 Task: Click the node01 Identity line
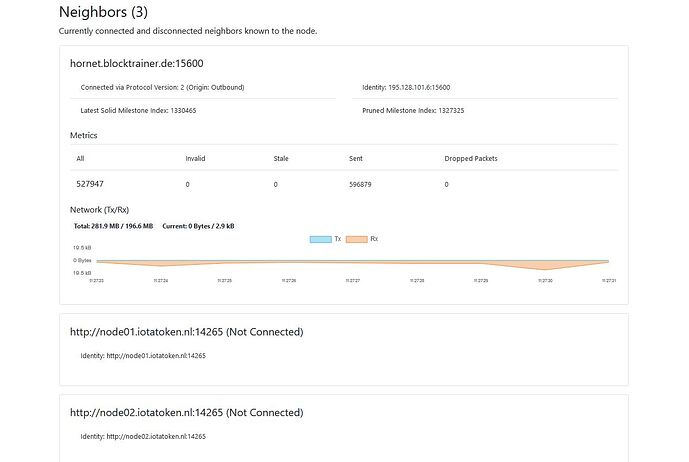[143, 356]
